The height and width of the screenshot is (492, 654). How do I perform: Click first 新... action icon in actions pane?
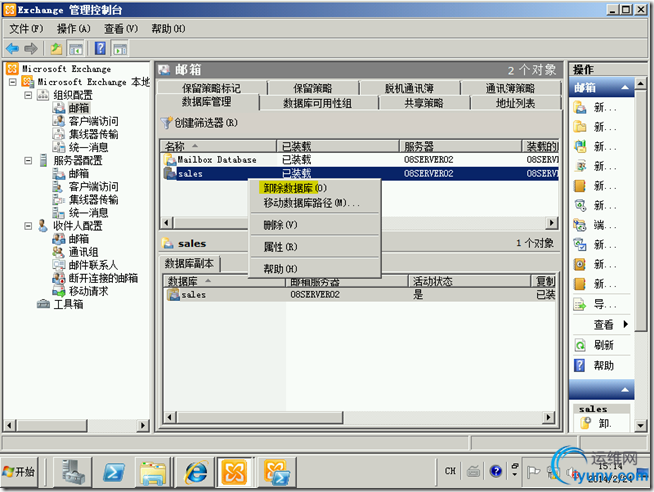coord(580,108)
